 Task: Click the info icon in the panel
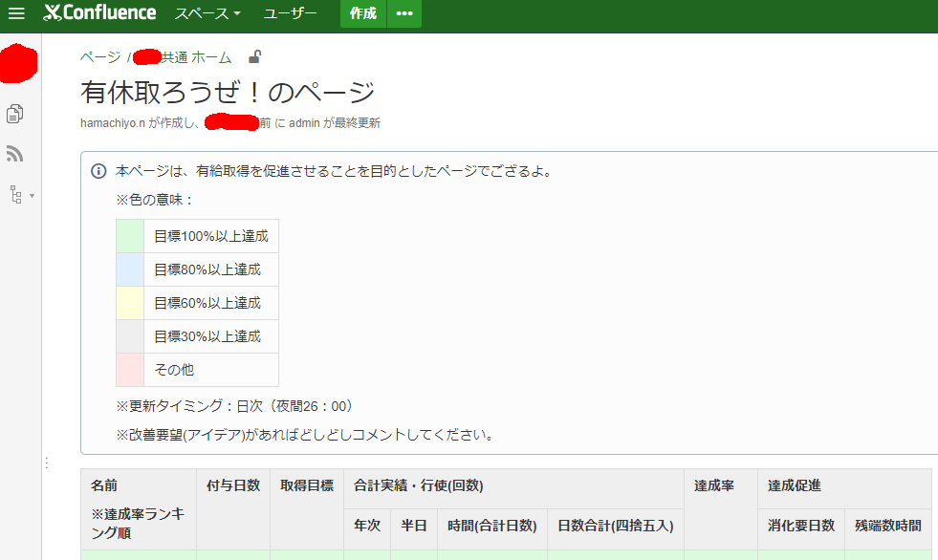[98, 171]
